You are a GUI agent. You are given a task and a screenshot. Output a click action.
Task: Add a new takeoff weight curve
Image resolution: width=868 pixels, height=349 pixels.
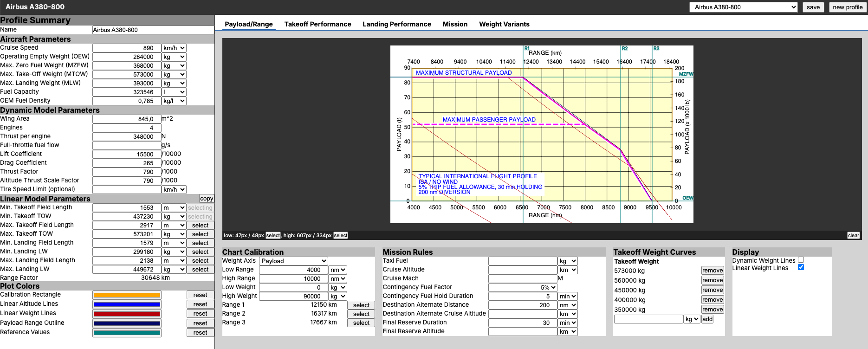(707, 319)
